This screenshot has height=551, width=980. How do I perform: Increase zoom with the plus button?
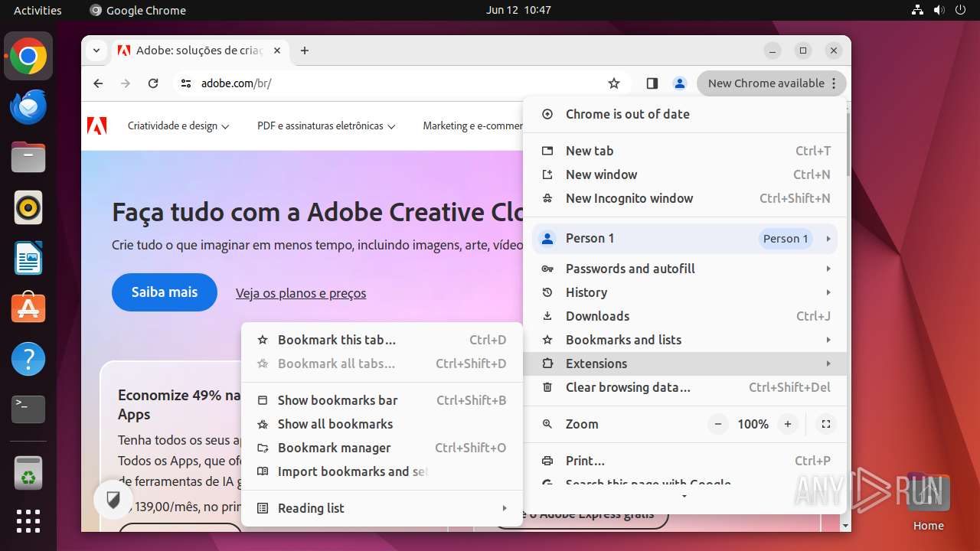click(x=787, y=424)
